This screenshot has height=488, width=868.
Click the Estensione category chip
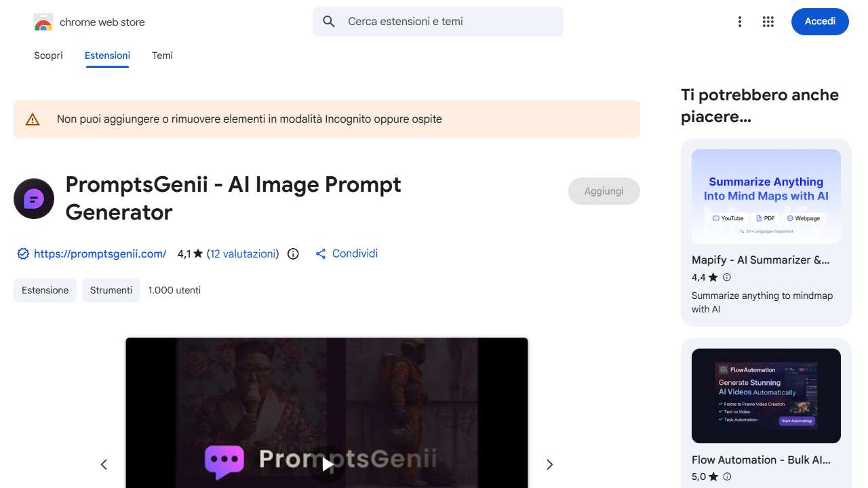pyautogui.click(x=45, y=290)
